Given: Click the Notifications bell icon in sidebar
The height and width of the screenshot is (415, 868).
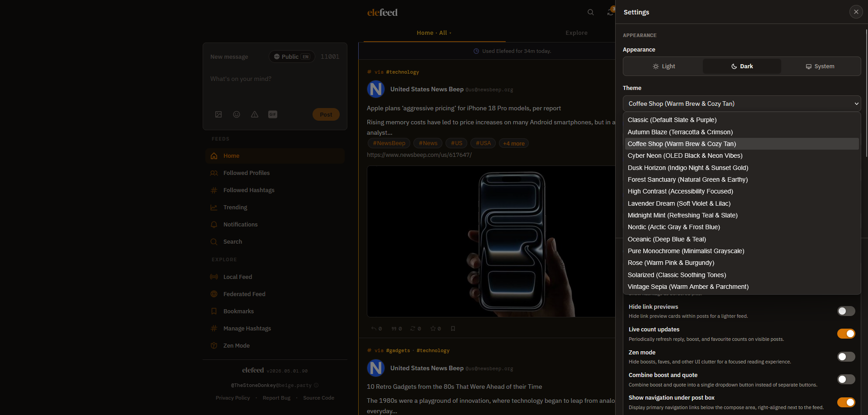Looking at the screenshot, I should pyautogui.click(x=214, y=225).
